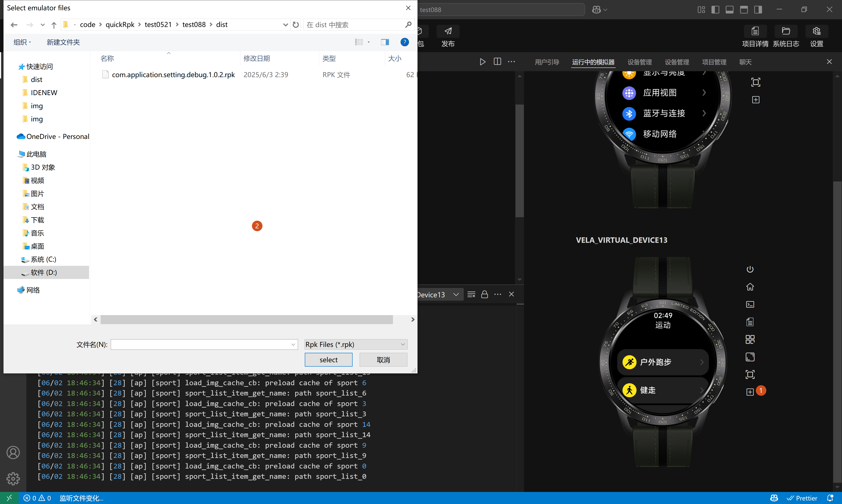Viewport: 842px width, 504px height.
Task: Open IDENEW folder in quick access
Action: click(x=44, y=93)
